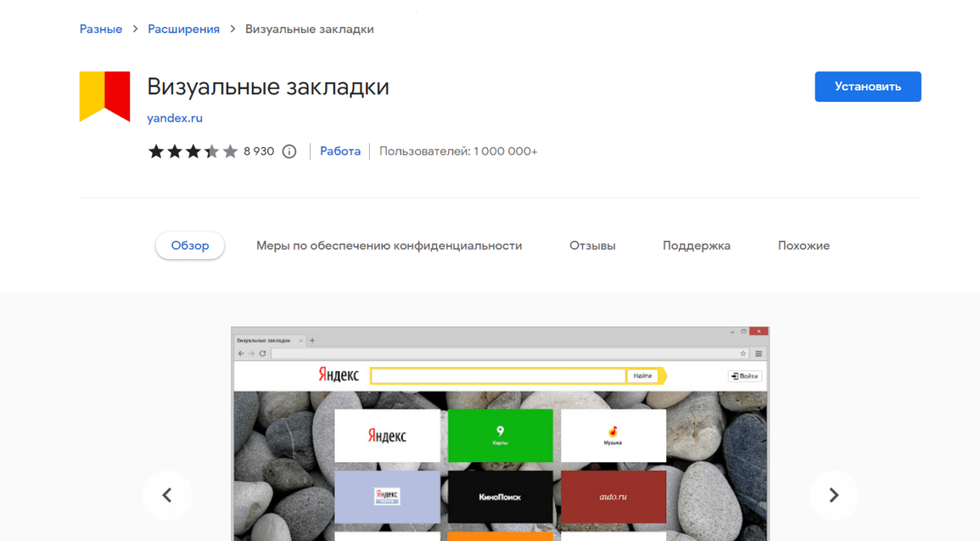The height and width of the screenshot is (541, 980).
Task: Open the Отзывы tab
Action: pyautogui.click(x=593, y=246)
